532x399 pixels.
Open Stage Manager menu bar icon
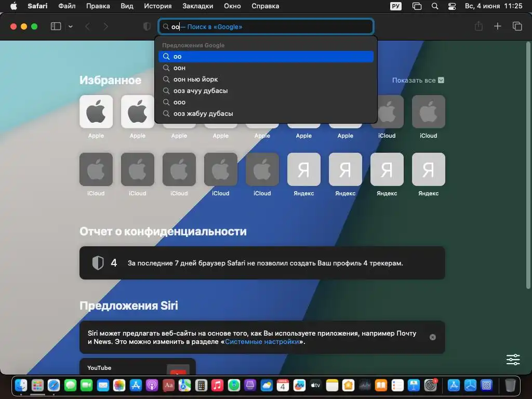tap(417, 6)
